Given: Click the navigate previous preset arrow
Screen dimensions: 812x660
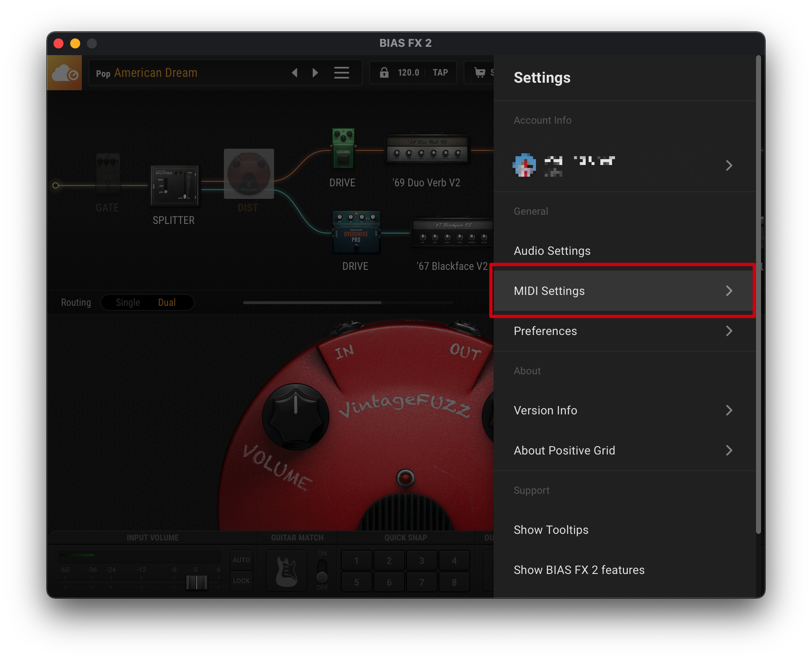Looking at the screenshot, I should 297,73.
